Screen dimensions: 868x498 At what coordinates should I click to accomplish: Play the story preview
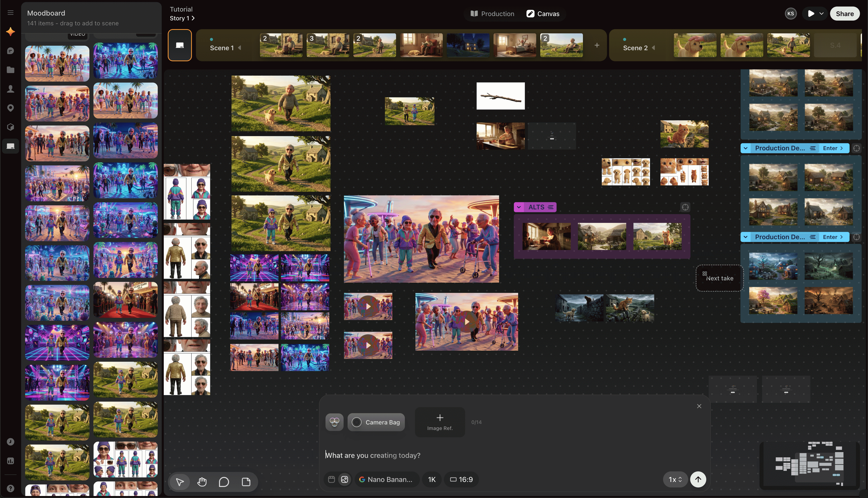(x=810, y=14)
